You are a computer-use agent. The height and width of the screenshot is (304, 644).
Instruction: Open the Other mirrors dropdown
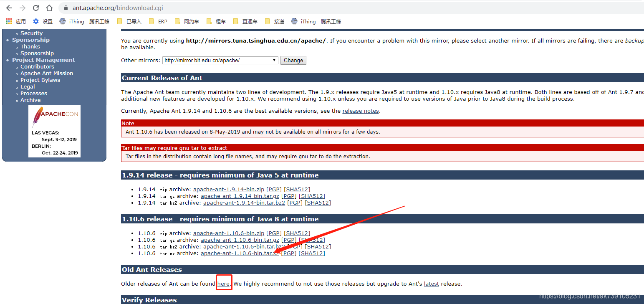tap(220, 60)
